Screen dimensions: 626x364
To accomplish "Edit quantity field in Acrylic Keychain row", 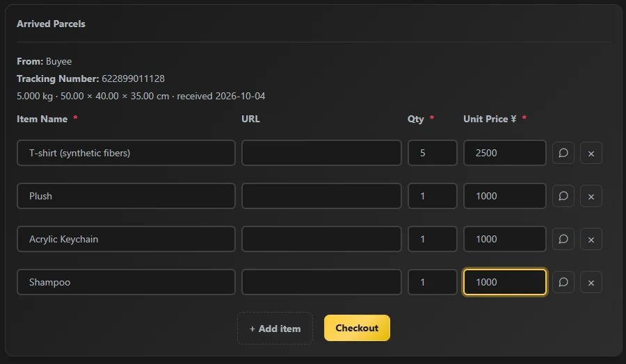I will [x=433, y=239].
